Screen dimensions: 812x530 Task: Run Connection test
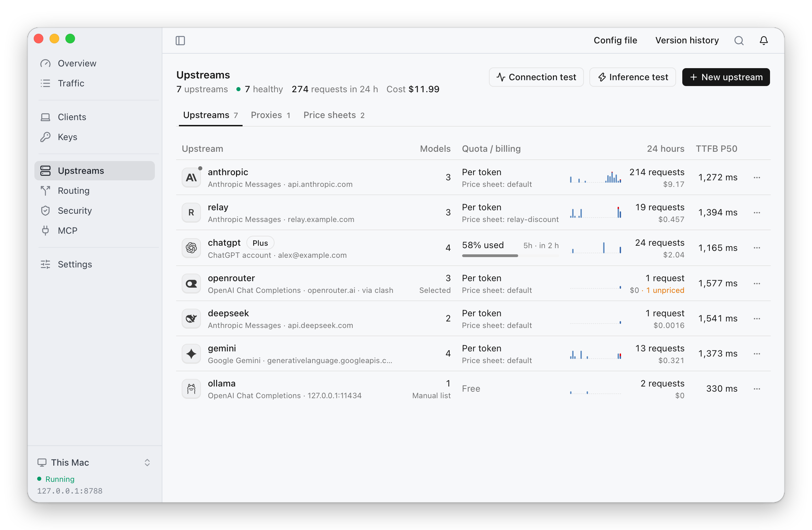click(x=536, y=77)
